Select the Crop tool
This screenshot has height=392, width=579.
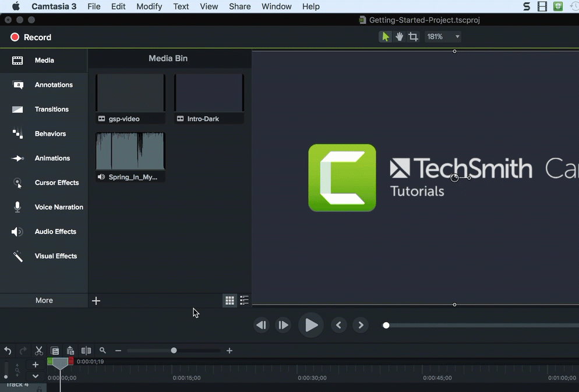(413, 37)
